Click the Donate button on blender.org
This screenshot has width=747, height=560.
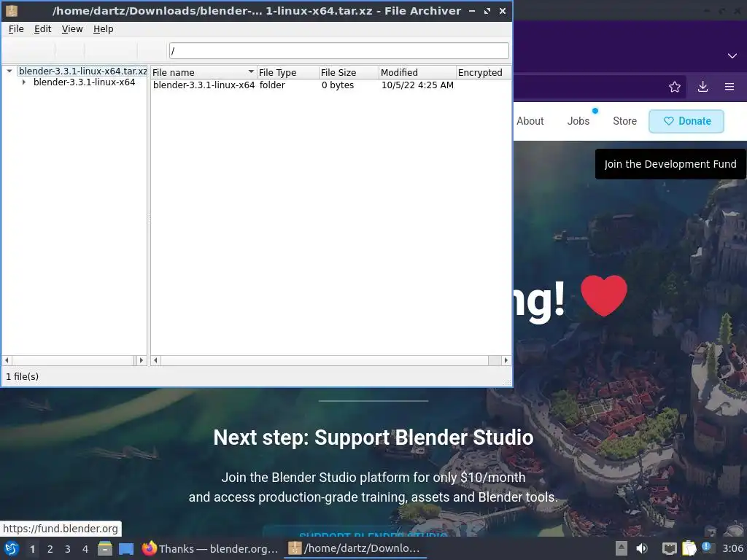pyautogui.click(x=686, y=121)
